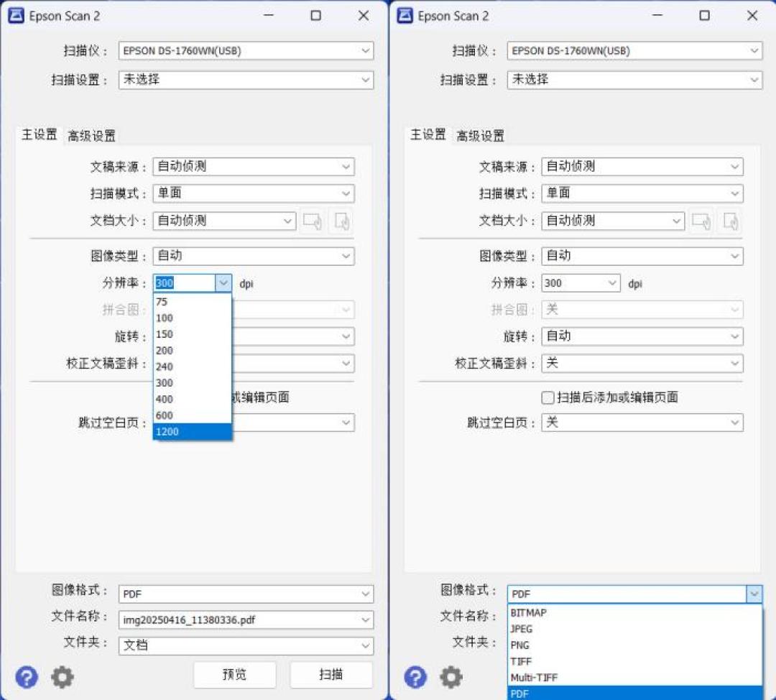Open 文件夹 dropdown in left window
This screenshot has width=776, height=700.
tap(246, 645)
